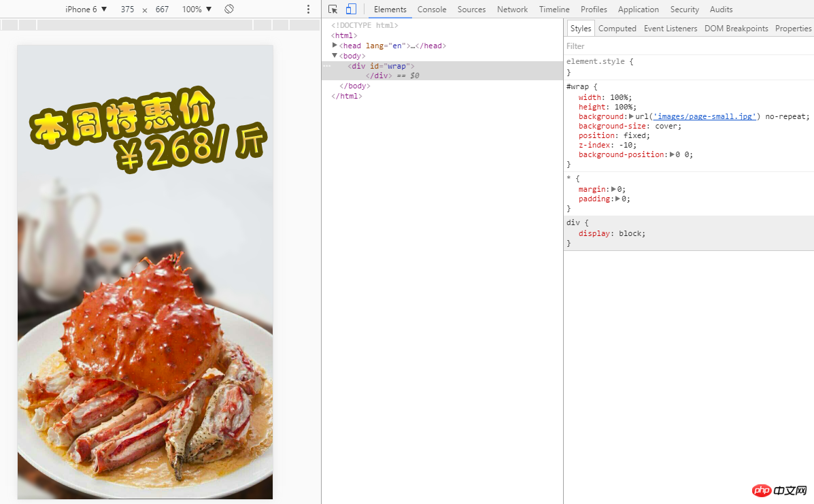
Task: Select the Computed sidebar tab
Action: (617, 29)
